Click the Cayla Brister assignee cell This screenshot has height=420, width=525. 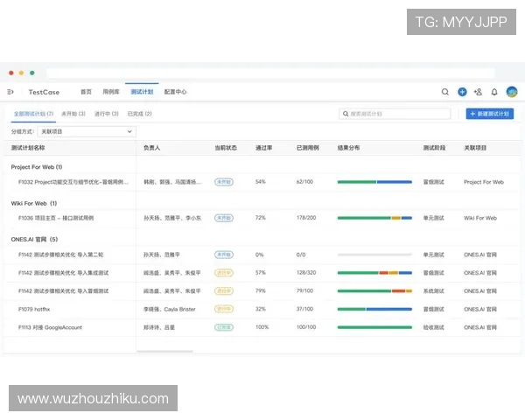[179, 309]
